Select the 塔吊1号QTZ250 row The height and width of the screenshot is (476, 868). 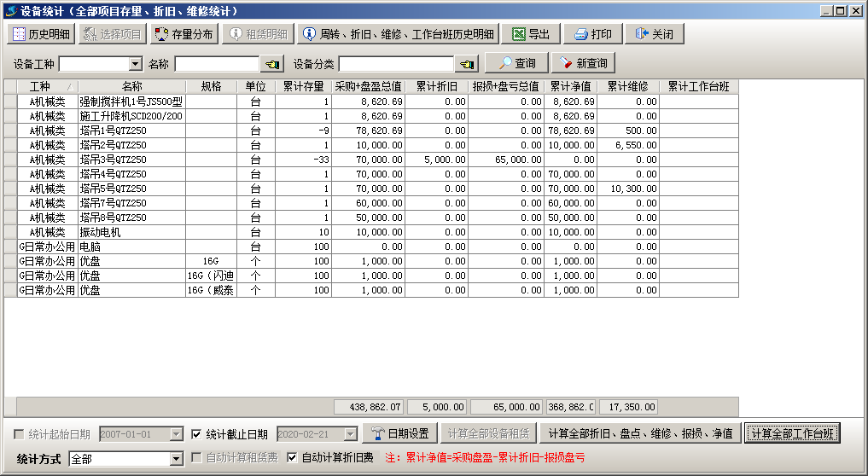(371, 130)
